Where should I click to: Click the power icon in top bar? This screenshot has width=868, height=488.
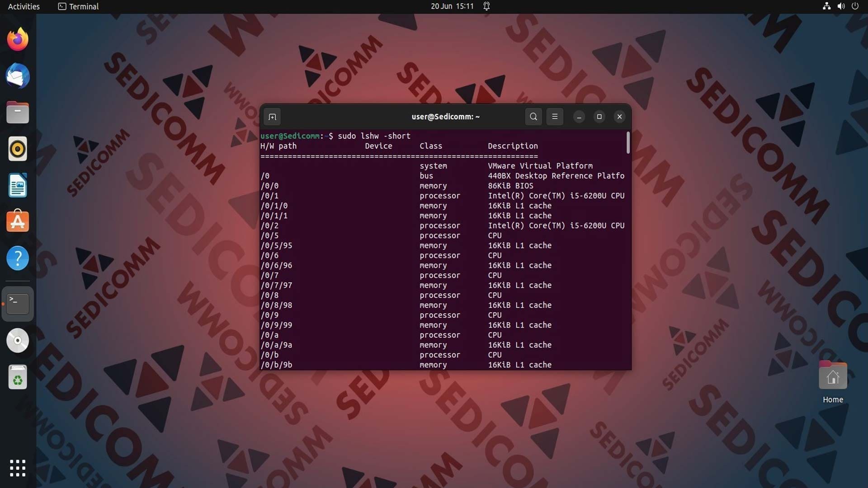coord(855,6)
